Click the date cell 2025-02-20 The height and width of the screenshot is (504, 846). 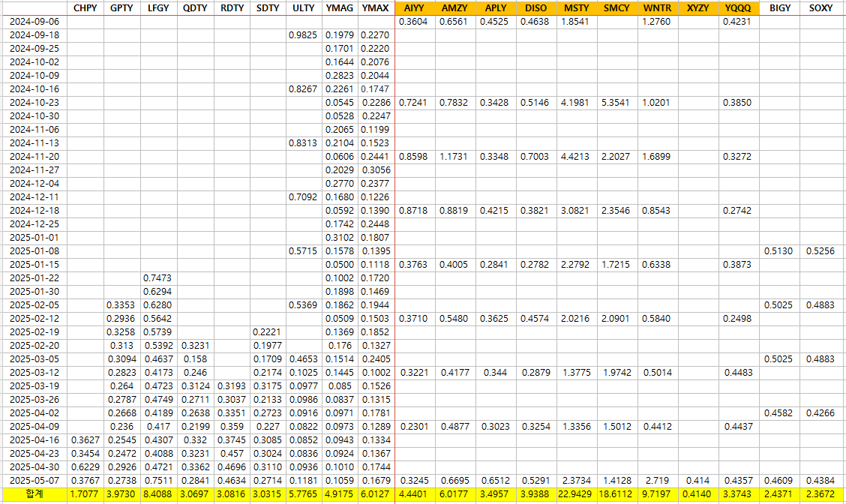(34, 345)
